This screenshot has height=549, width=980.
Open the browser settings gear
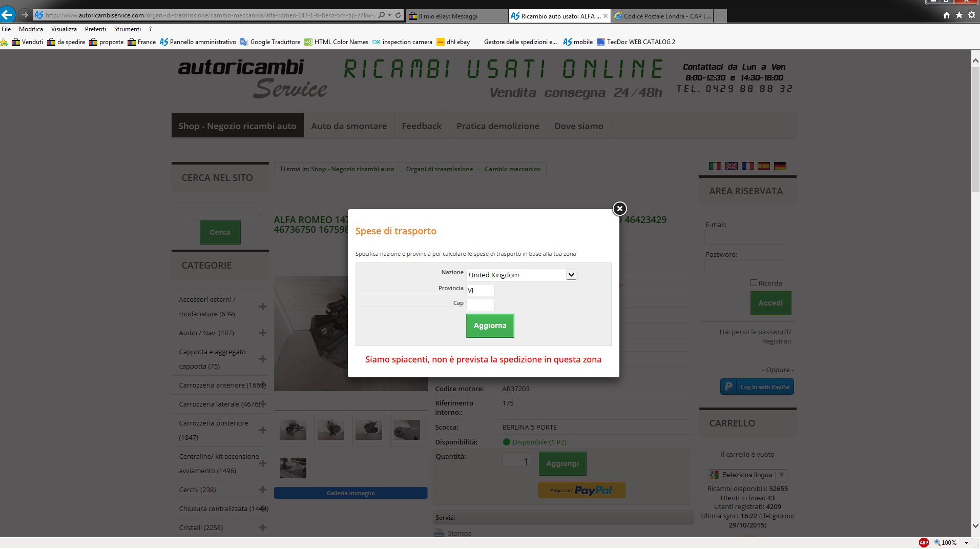click(972, 15)
